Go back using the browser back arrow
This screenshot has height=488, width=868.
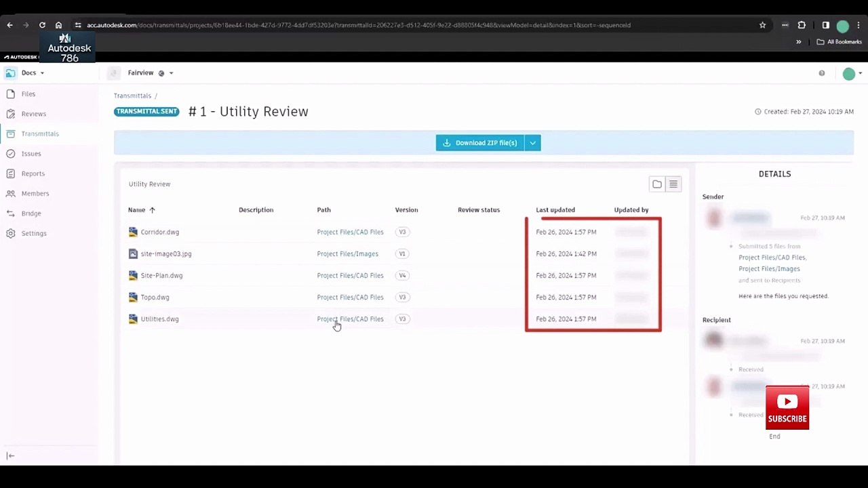(x=9, y=25)
